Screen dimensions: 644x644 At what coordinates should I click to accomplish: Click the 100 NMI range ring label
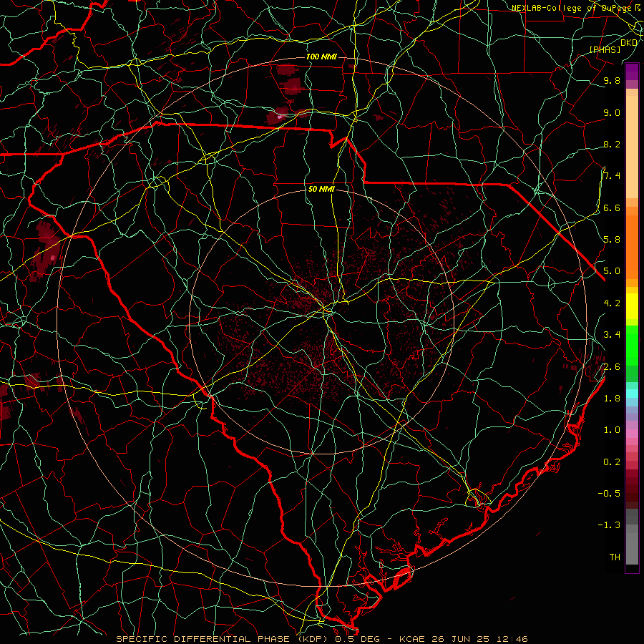click(x=321, y=57)
